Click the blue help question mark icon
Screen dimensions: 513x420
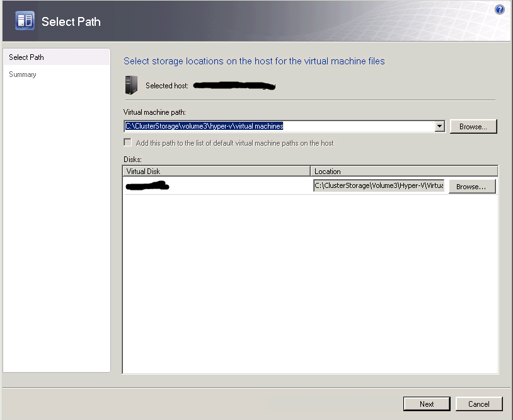pos(500,9)
